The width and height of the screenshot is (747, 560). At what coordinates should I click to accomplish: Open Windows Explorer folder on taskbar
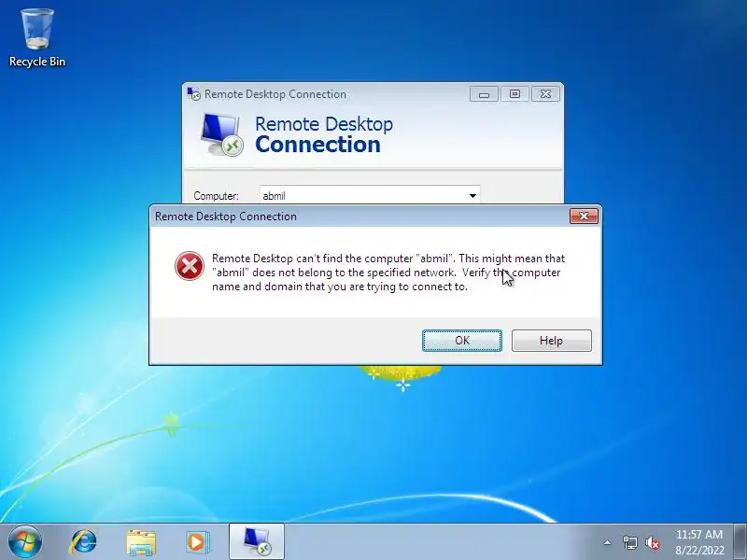tap(141, 542)
